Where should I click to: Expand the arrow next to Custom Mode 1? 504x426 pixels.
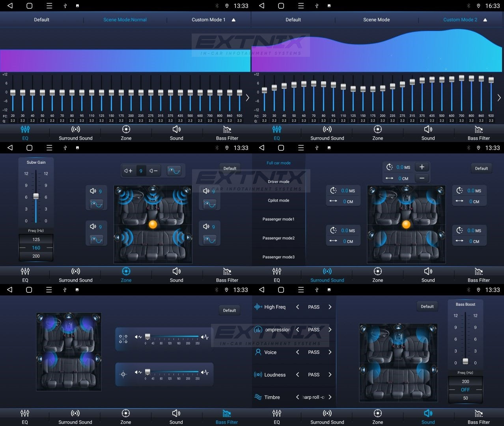[233, 20]
